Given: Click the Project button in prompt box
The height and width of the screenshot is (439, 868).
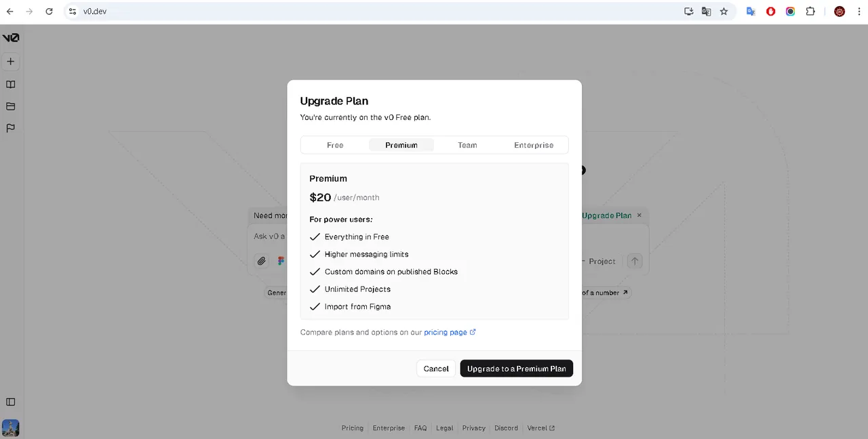Looking at the screenshot, I should 598,261.
